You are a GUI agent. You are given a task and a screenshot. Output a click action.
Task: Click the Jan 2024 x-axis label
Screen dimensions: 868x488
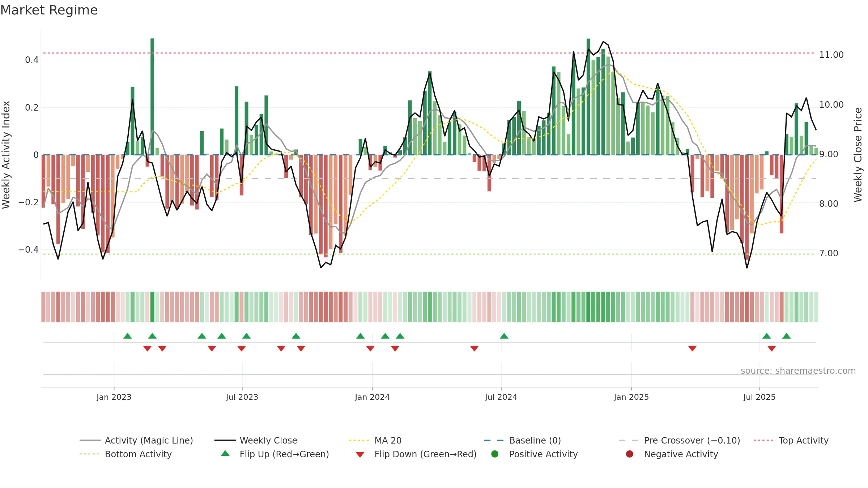372,397
